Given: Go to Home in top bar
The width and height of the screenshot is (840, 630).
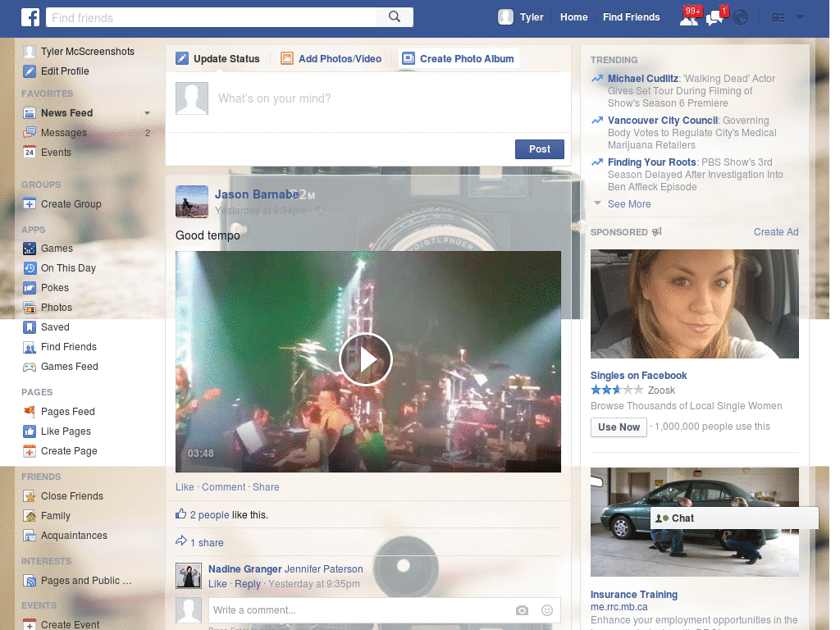Looking at the screenshot, I should click(x=573, y=17).
